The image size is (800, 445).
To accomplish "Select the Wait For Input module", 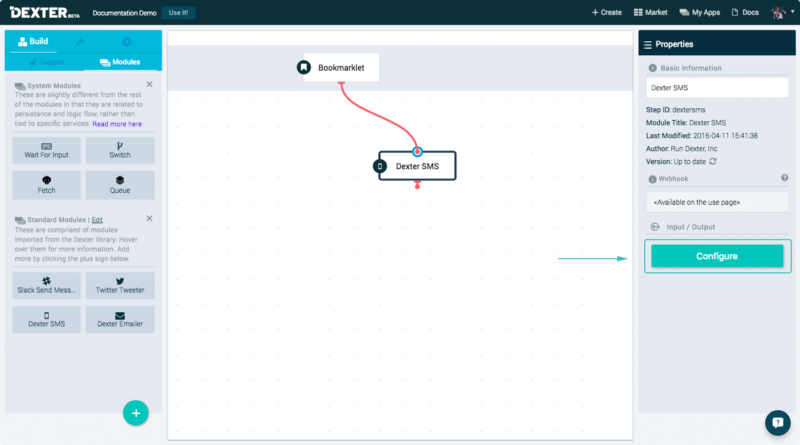I will (x=46, y=151).
